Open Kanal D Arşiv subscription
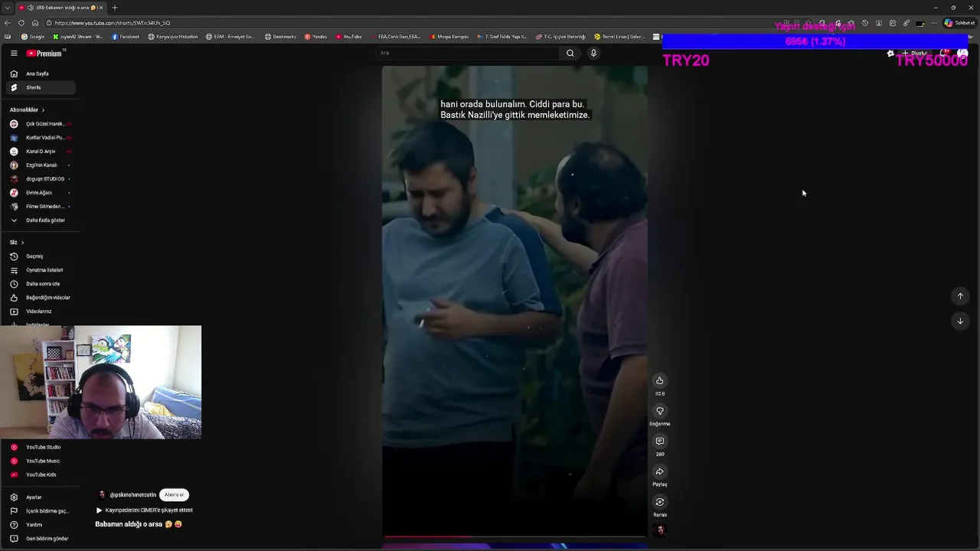Image resolution: width=980 pixels, height=551 pixels. tap(40, 152)
